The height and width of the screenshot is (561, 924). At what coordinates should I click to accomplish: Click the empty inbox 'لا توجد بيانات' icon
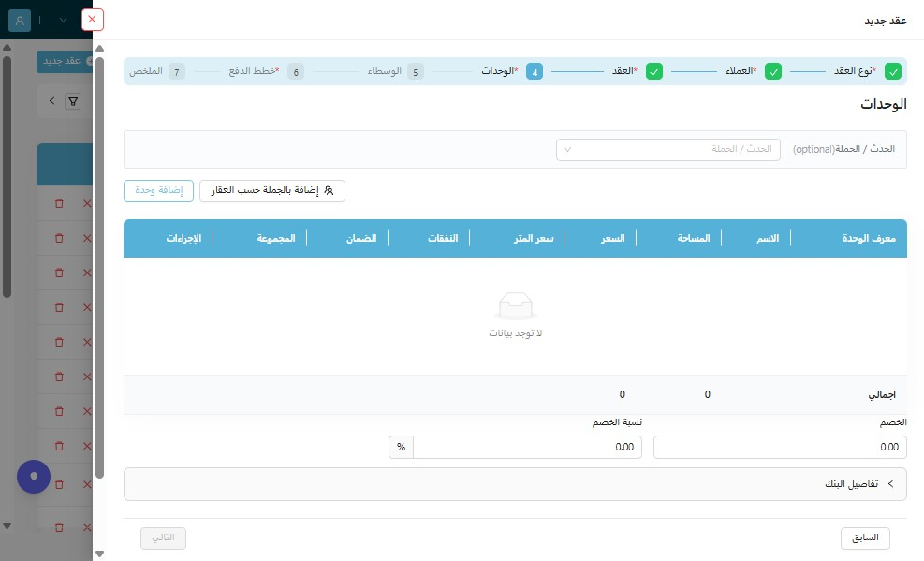pyautogui.click(x=515, y=305)
